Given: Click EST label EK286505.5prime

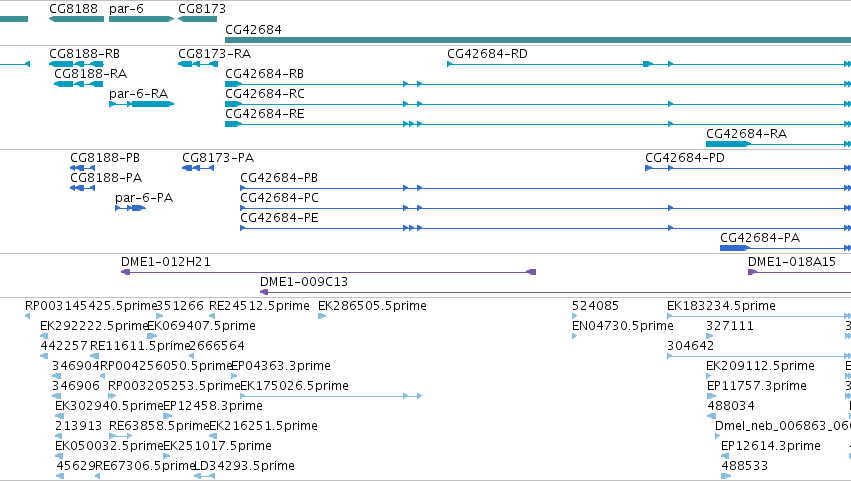Looking at the screenshot, I should (372, 306).
